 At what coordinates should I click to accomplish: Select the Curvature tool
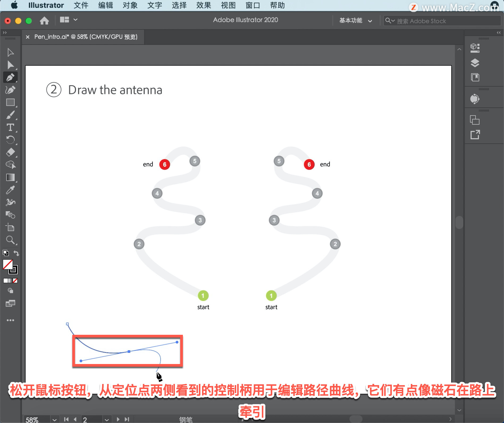pyautogui.click(x=10, y=90)
